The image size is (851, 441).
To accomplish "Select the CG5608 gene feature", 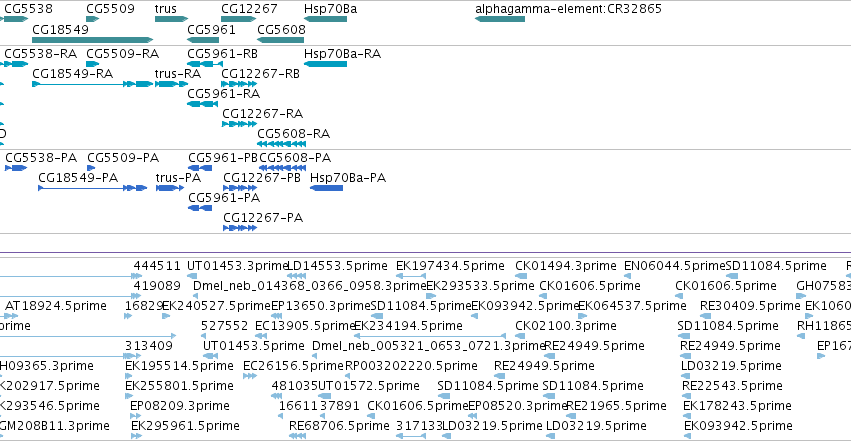I will (281, 40).
